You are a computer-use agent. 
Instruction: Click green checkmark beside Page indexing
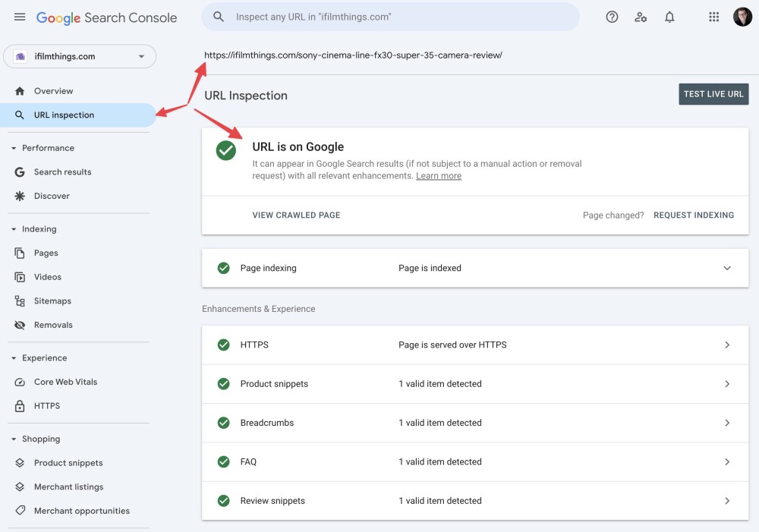[x=224, y=268]
